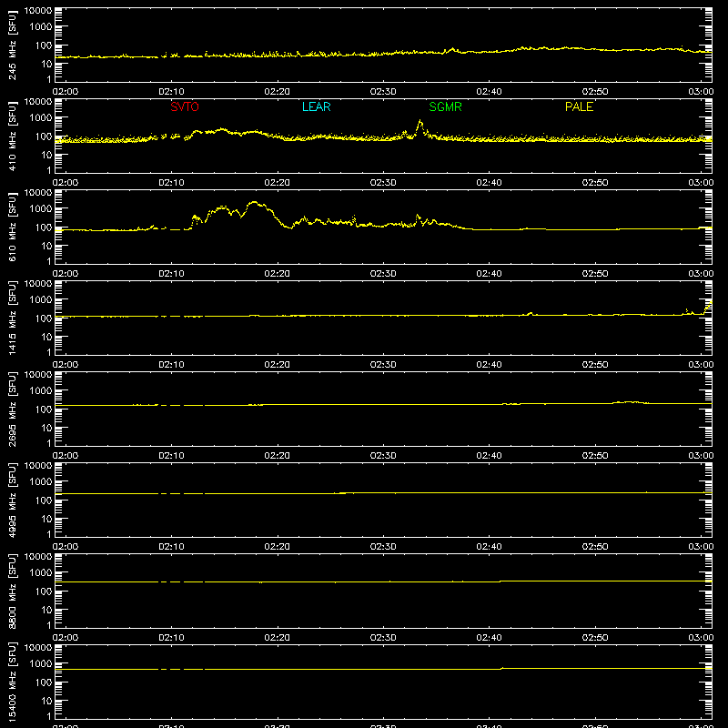Click the 1000 y-axis value on the 410 MHz panel

41,118
